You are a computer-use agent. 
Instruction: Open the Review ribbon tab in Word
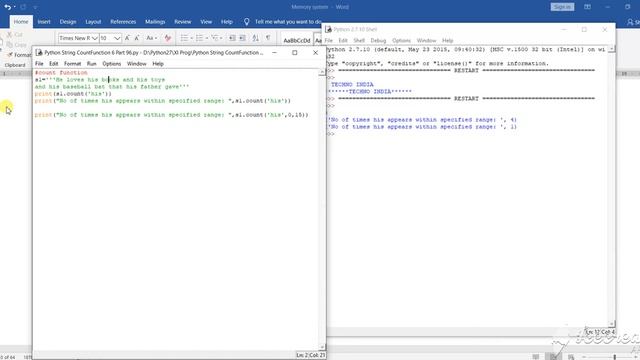pos(182,22)
